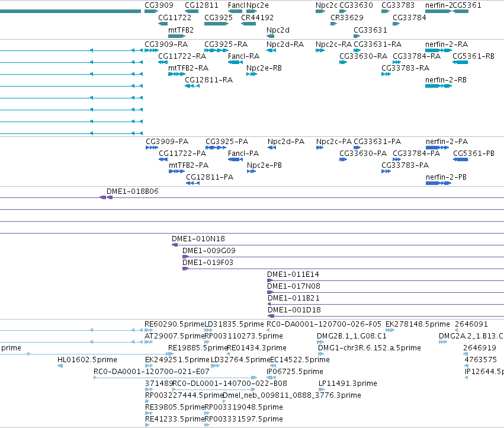This screenshot has width=504, height=428.
Task: Click protein Npc2d-PA
Action: click(272, 148)
